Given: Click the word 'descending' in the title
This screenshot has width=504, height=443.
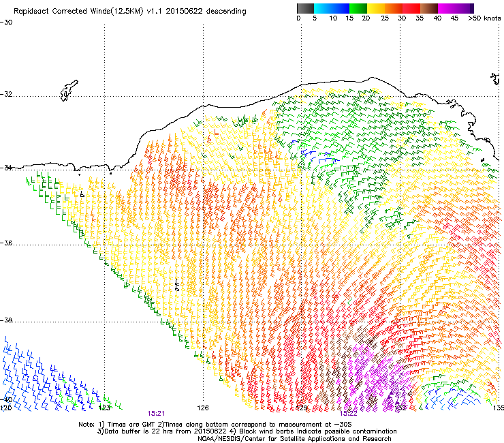Looking at the screenshot, I should [x=226, y=12].
